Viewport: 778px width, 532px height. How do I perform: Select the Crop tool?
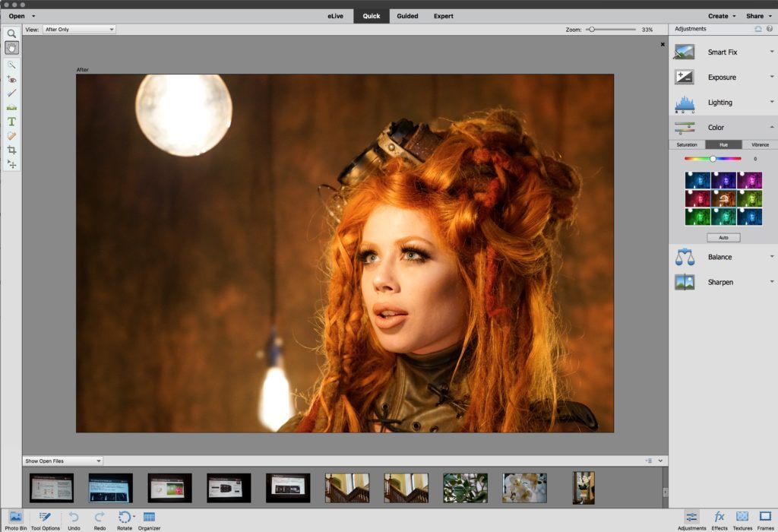[12, 150]
